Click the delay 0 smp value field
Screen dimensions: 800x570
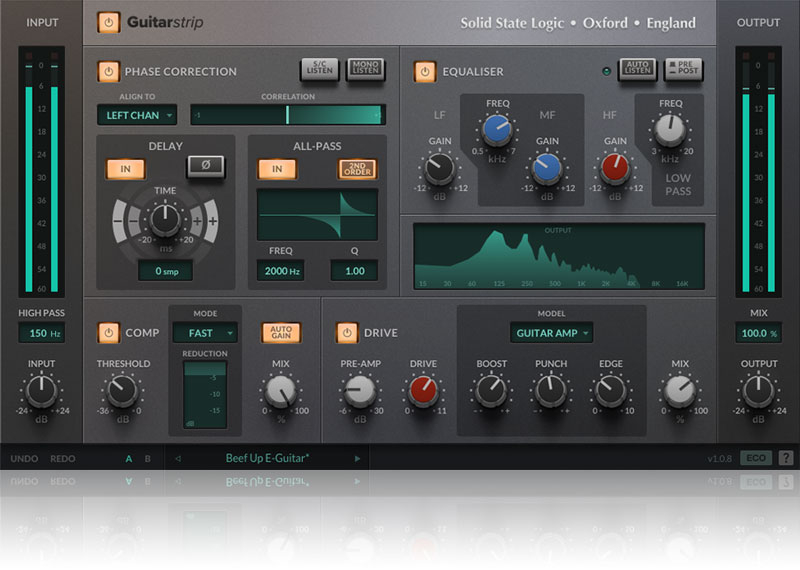click(x=166, y=271)
